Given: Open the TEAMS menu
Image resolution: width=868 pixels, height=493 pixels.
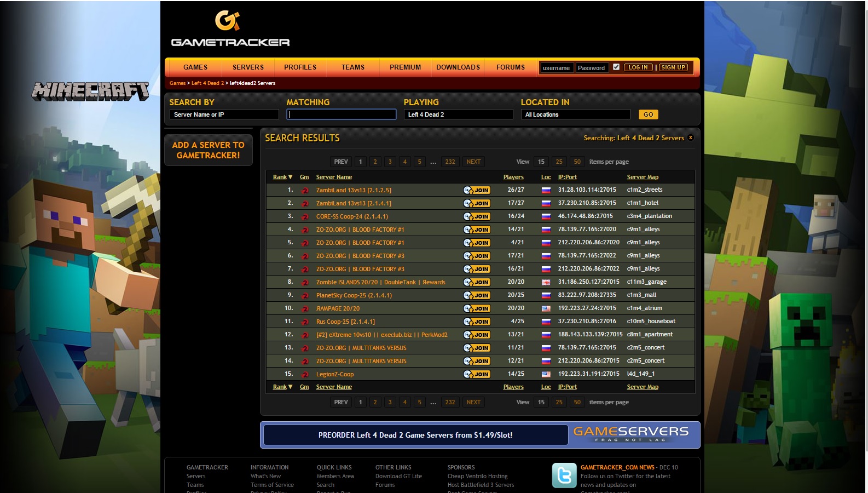Looking at the screenshot, I should tap(353, 67).
